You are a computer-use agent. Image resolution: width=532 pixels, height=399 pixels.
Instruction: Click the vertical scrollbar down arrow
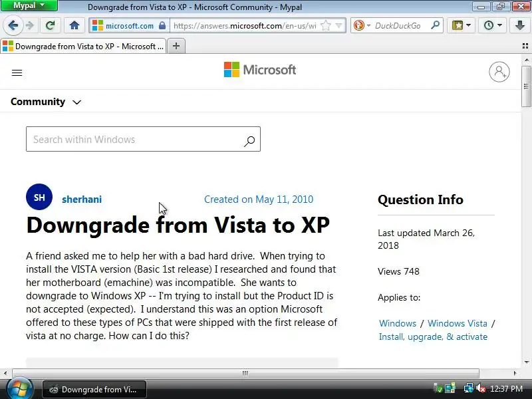(527, 362)
